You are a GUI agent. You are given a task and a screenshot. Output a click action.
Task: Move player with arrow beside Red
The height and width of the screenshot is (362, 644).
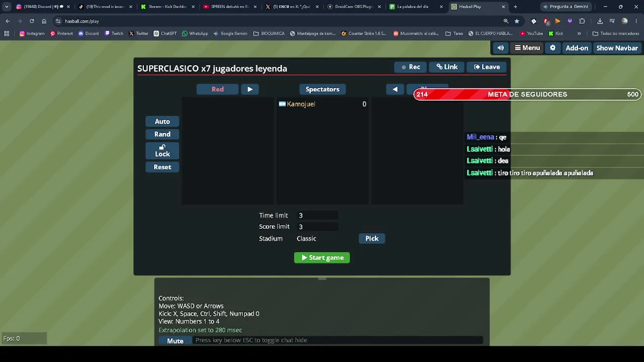(x=250, y=89)
